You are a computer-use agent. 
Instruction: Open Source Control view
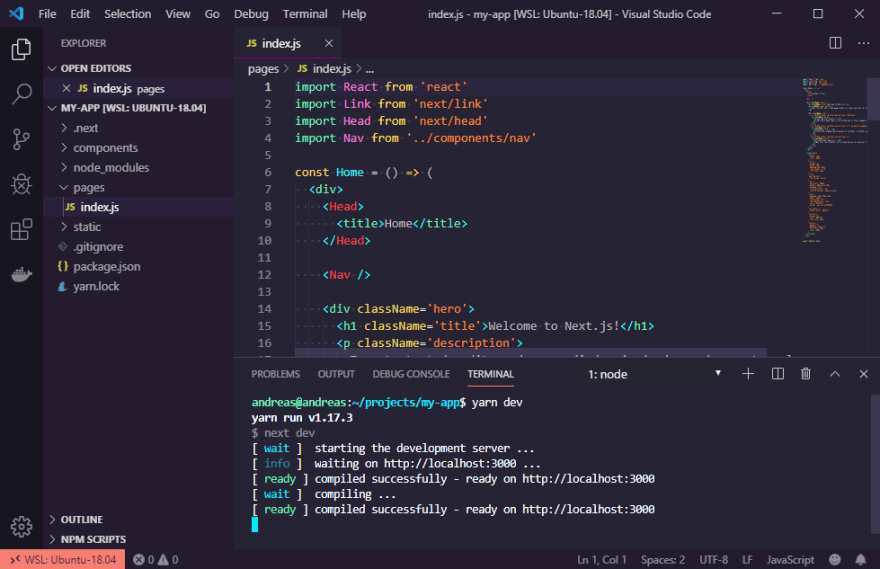pyautogui.click(x=21, y=139)
